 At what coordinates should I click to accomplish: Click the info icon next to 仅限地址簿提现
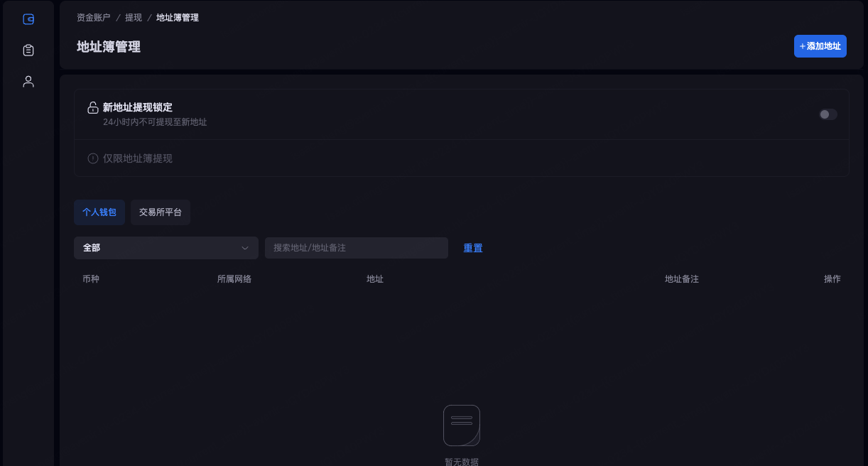(x=93, y=158)
